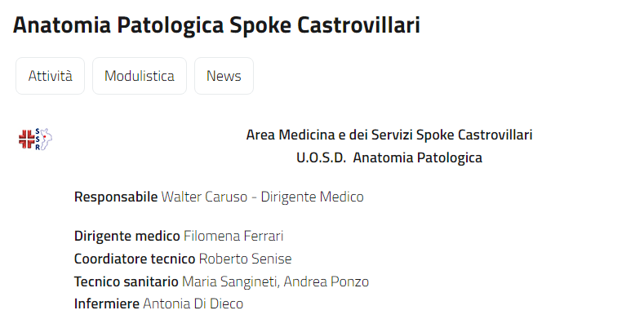644x328 pixels.
Task: Select the name Antonia Di Dieco
Action: tap(193, 304)
